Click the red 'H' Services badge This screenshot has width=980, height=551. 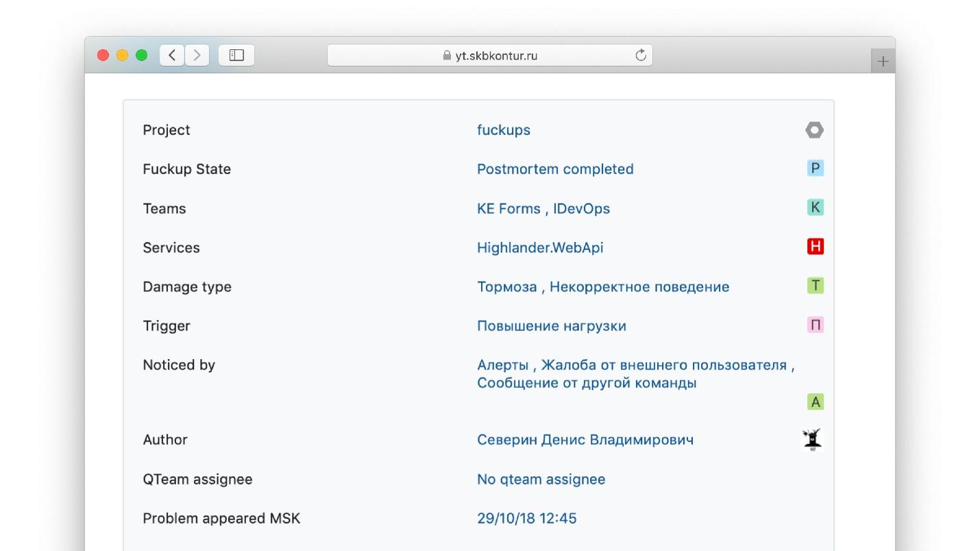click(x=815, y=247)
